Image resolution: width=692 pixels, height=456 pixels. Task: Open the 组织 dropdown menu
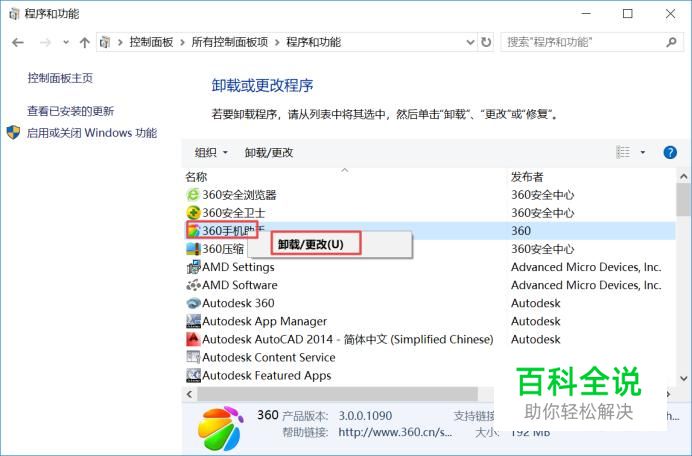tap(211, 153)
